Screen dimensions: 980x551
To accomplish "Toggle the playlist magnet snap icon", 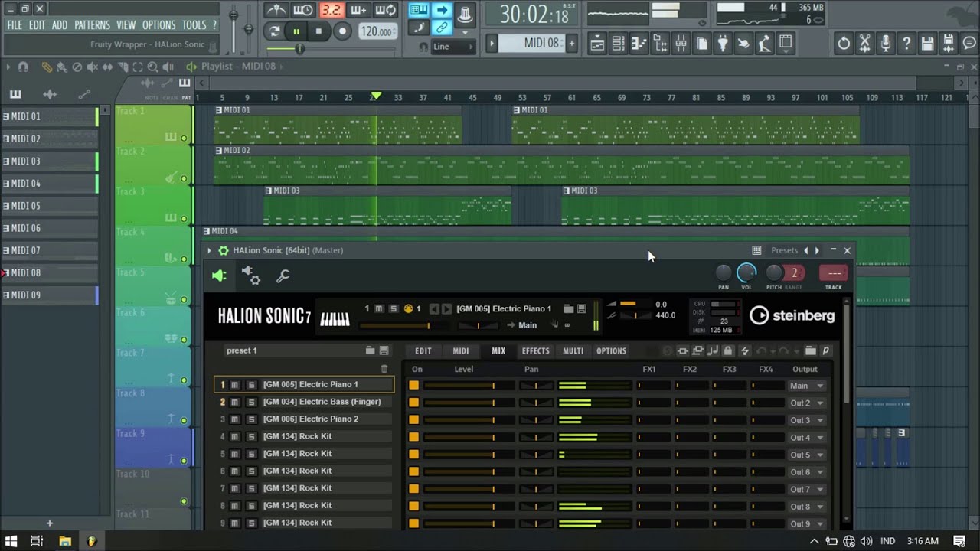I will pyautogui.click(x=23, y=67).
